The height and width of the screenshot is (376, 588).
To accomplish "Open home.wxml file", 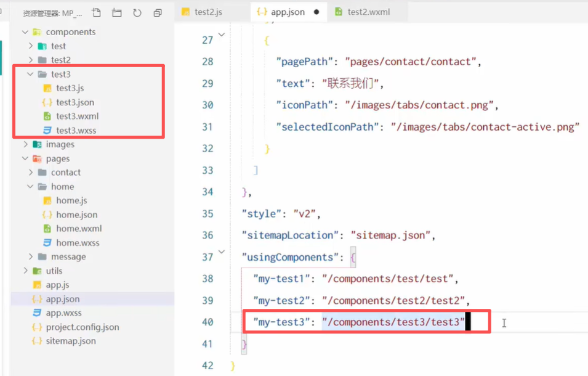I will (x=79, y=229).
